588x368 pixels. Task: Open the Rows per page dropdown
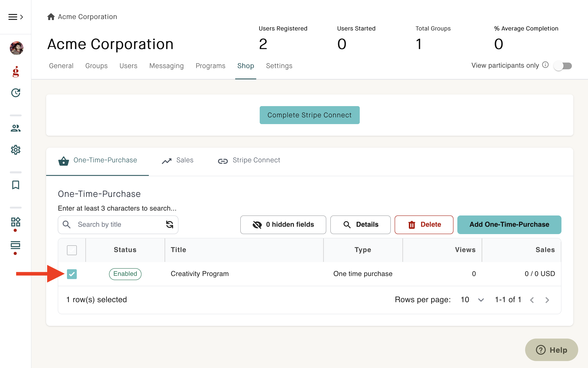[472, 300]
